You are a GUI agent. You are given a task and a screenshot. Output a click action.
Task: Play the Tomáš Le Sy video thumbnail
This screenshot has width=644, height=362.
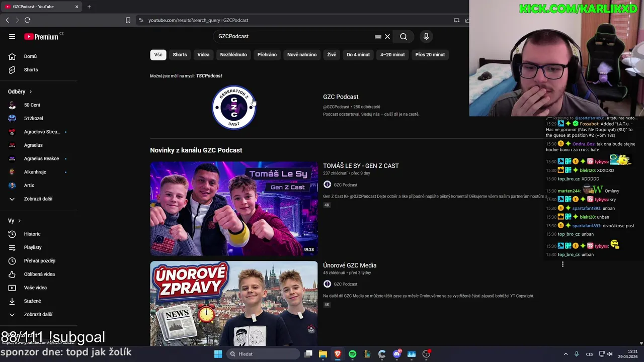tap(234, 209)
